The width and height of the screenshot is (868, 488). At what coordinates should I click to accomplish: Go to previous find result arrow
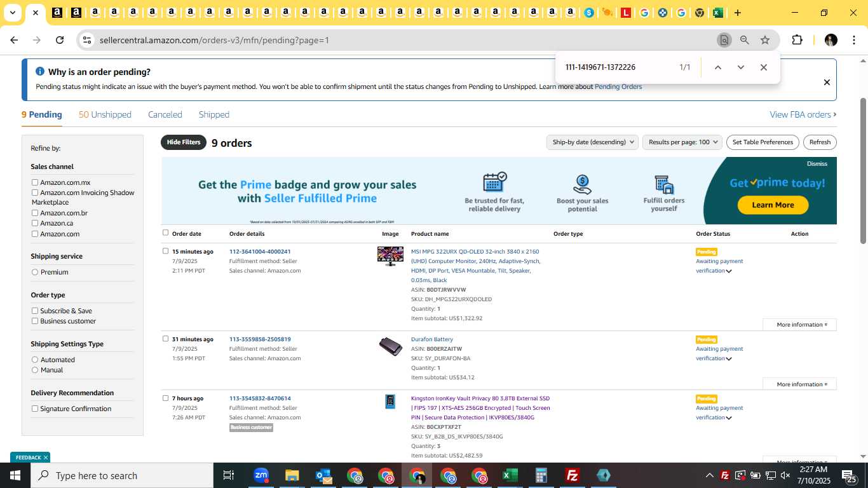(717, 67)
